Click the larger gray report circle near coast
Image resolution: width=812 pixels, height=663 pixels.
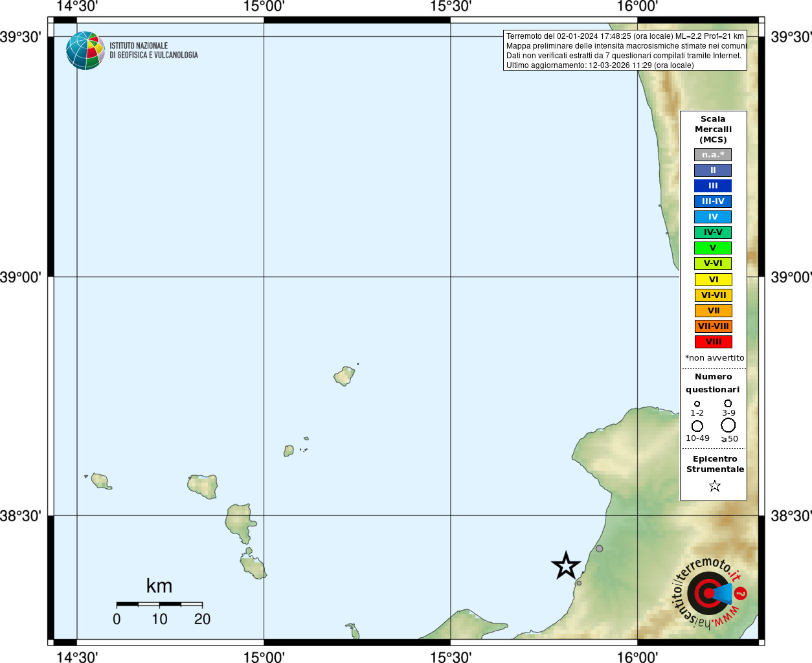coord(599,548)
